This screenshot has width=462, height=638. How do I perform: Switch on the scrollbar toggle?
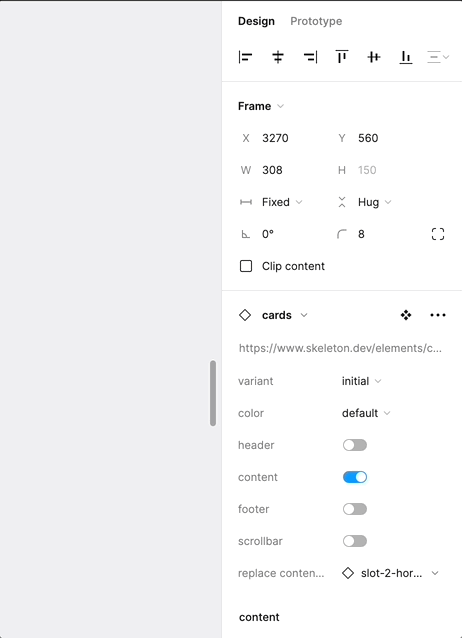point(355,541)
